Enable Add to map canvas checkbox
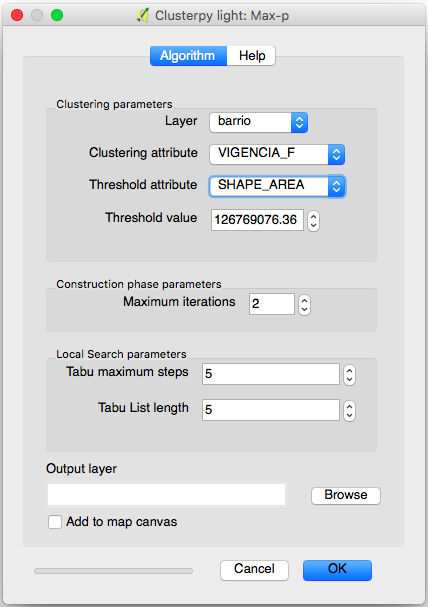428x607 pixels. pos(55,522)
